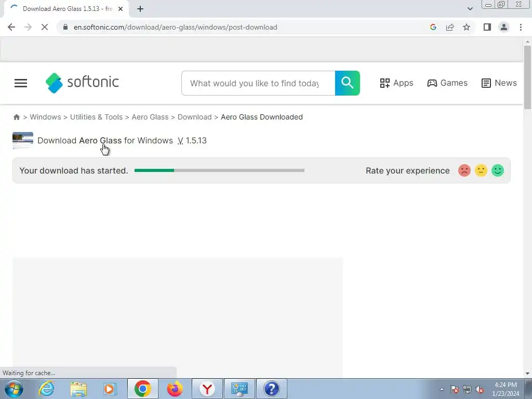Click the muted volume tray icon

click(480, 389)
